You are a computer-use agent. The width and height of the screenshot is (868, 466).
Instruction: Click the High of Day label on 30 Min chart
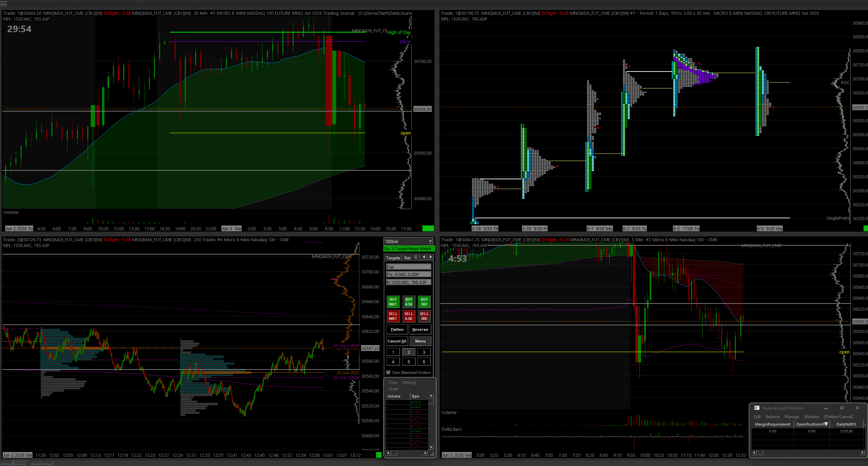[x=399, y=33]
